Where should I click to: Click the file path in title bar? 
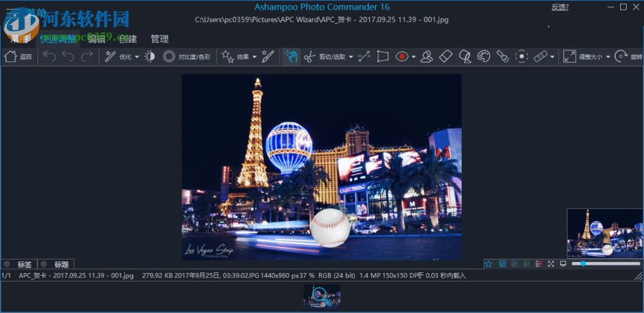[x=321, y=20]
